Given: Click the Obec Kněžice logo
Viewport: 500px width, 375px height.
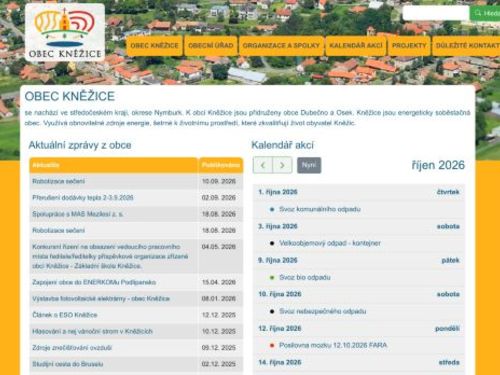Looking at the screenshot, I should coord(65,32).
